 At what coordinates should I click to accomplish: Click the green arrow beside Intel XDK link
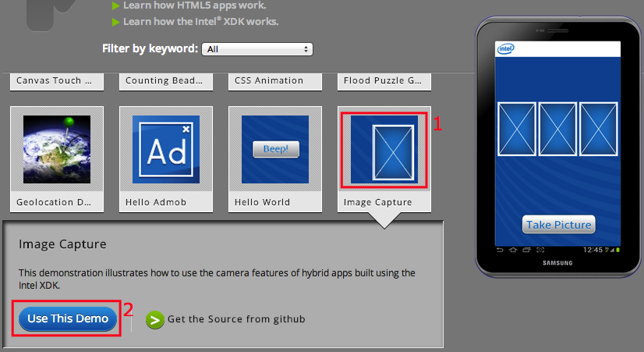coord(116,22)
